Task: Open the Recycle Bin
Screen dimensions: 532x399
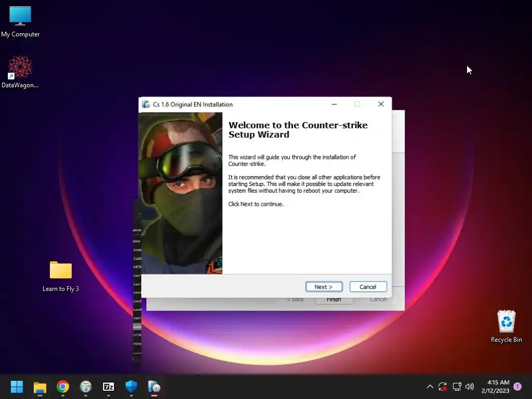Action: (506, 326)
